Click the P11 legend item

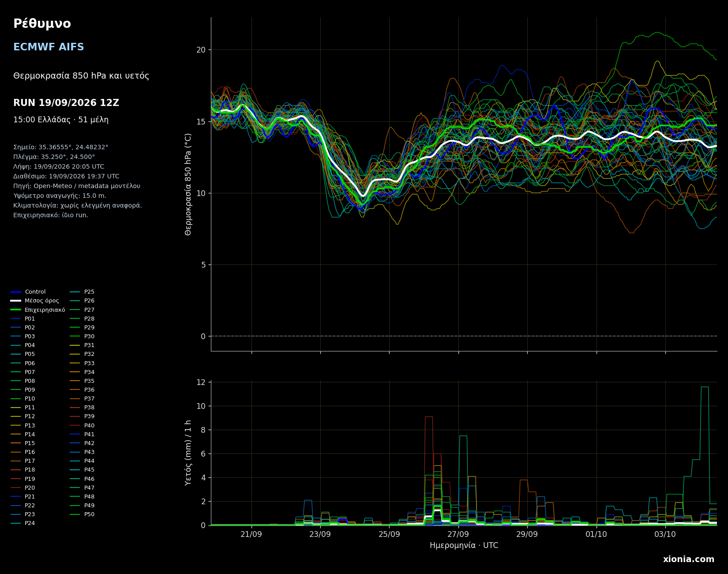tap(23, 408)
